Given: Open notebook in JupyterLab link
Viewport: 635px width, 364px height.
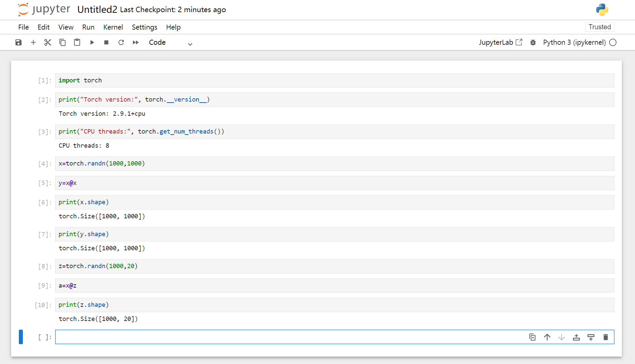Looking at the screenshot, I should (x=500, y=42).
